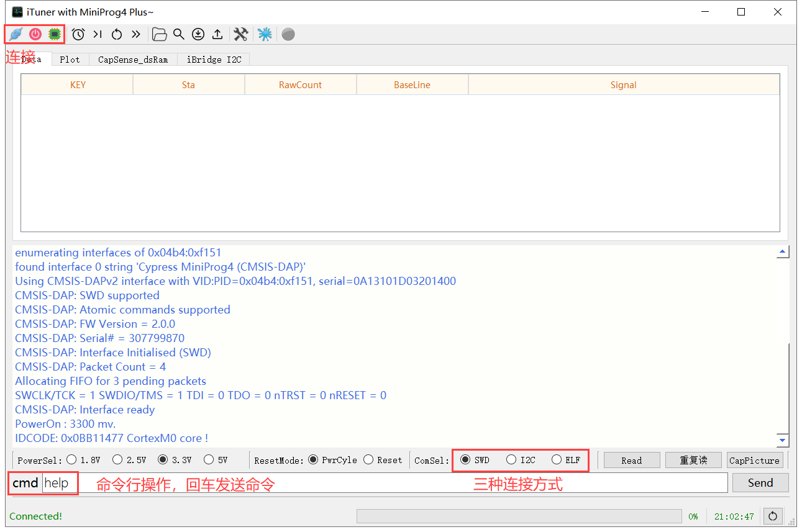Click the magnifying glass search icon
802x532 pixels.
[179, 34]
